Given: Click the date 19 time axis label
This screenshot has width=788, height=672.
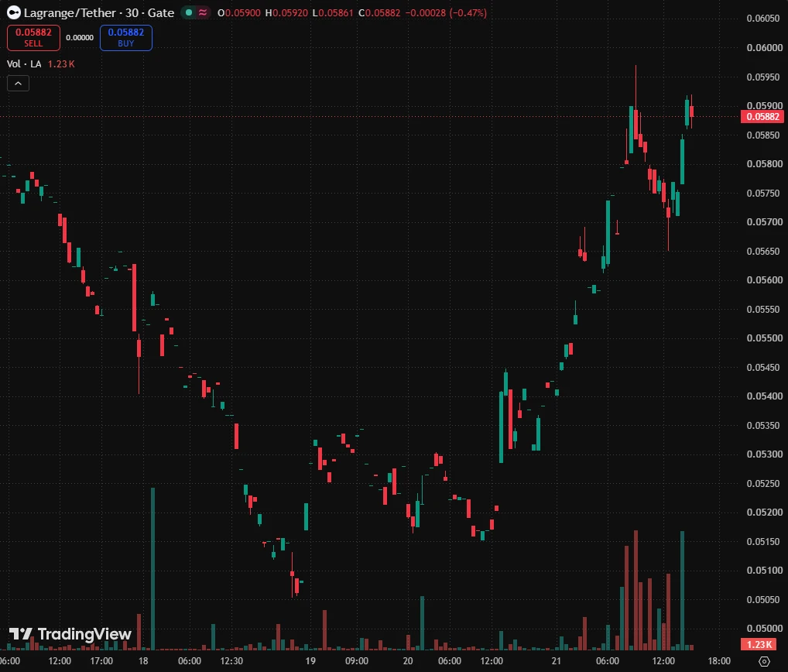Looking at the screenshot, I should point(310,661).
